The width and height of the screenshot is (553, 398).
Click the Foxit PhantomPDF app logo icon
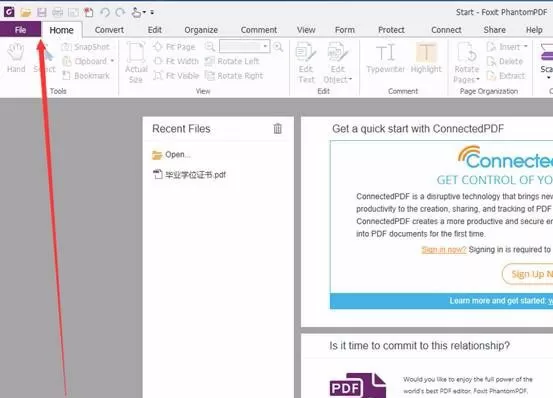coord(9,12)
